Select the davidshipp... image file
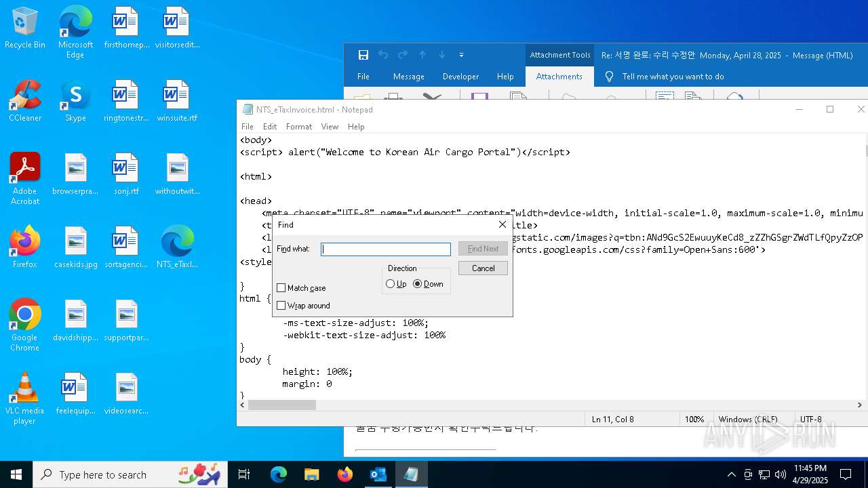This screenshot has width=868, height=488. pyautogui.click(x=75, y=321)
